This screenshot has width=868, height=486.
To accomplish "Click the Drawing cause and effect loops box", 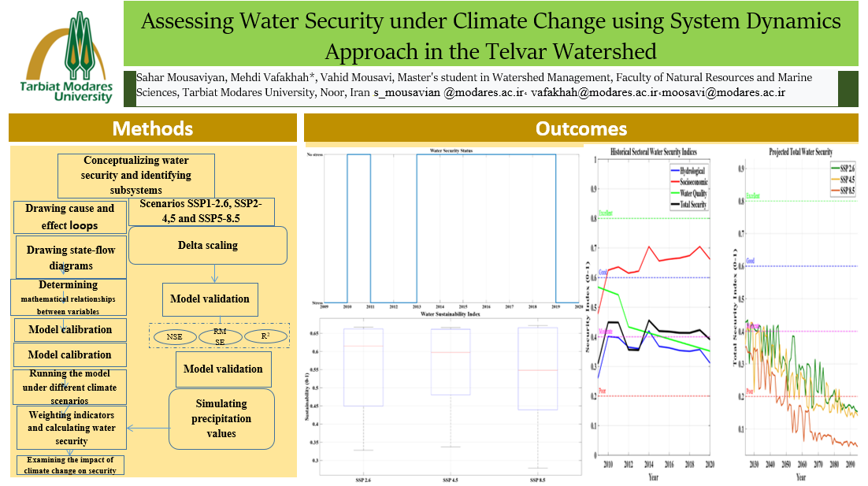I will click(69, 217).
